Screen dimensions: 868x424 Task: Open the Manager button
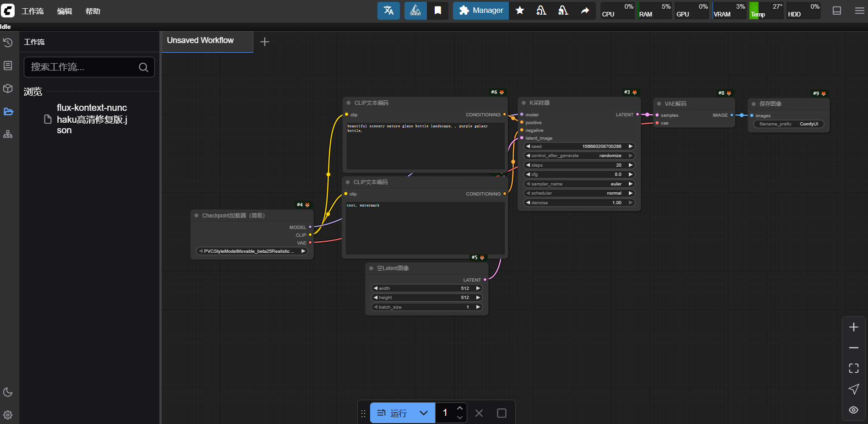coord(481,11)
